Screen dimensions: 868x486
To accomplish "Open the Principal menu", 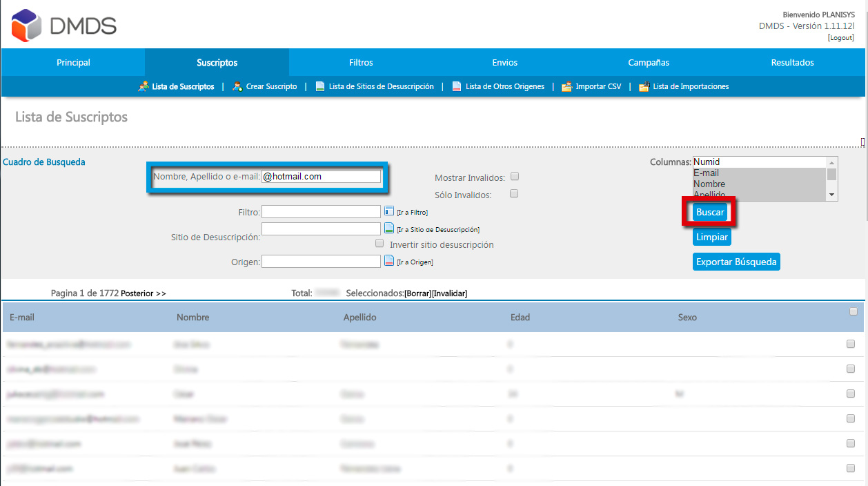I will 73,62.
